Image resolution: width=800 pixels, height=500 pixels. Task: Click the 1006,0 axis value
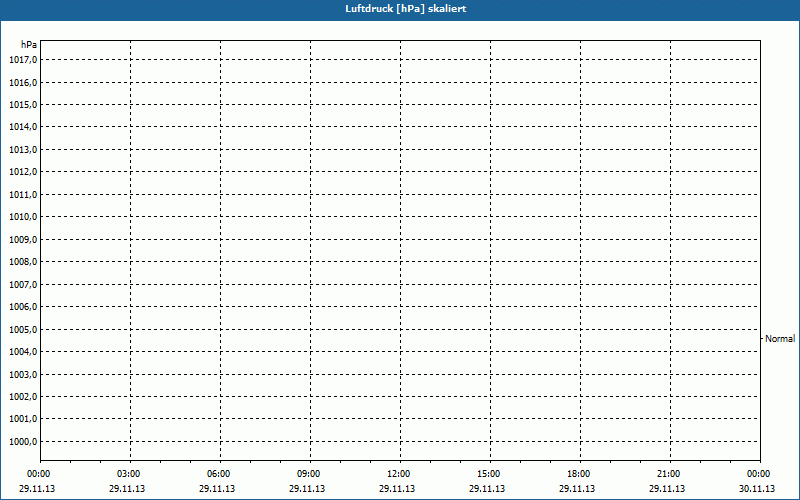(23, 307)
